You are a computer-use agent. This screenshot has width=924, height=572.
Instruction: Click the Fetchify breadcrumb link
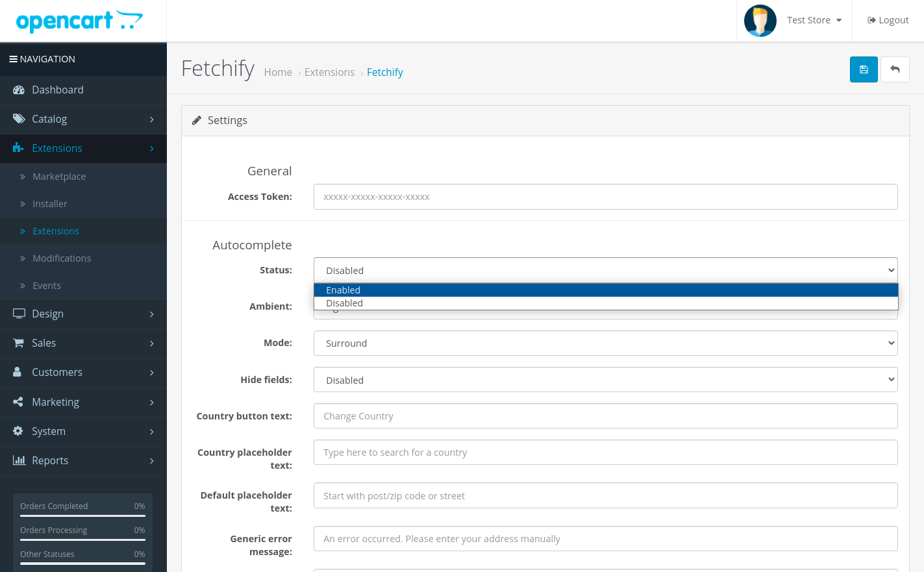pos(385,72)
